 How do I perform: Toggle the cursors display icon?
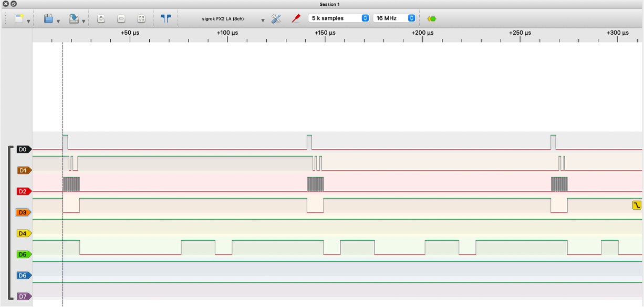click(166, 18)
